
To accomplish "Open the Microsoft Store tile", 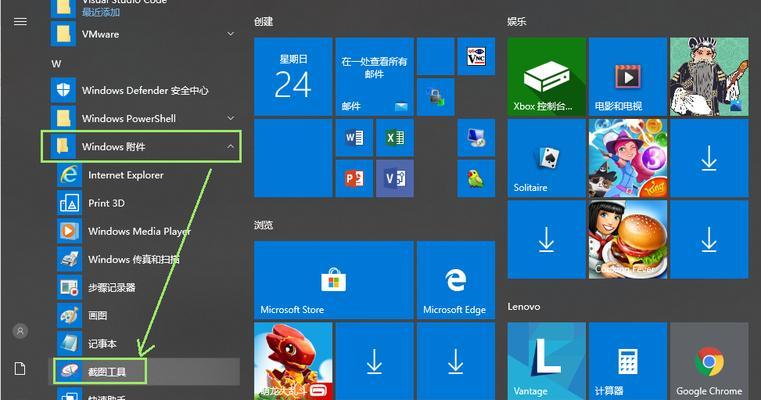I will point(333,280).
